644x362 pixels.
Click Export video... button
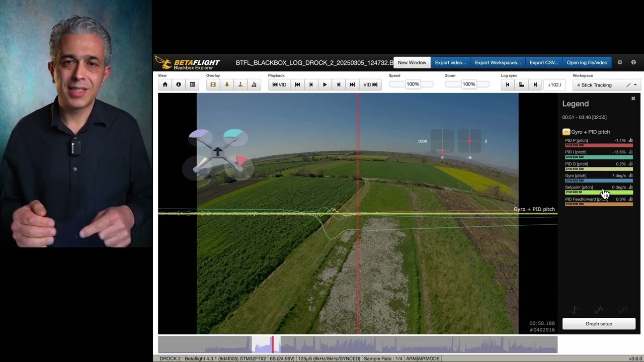click(x=450, y=62)
